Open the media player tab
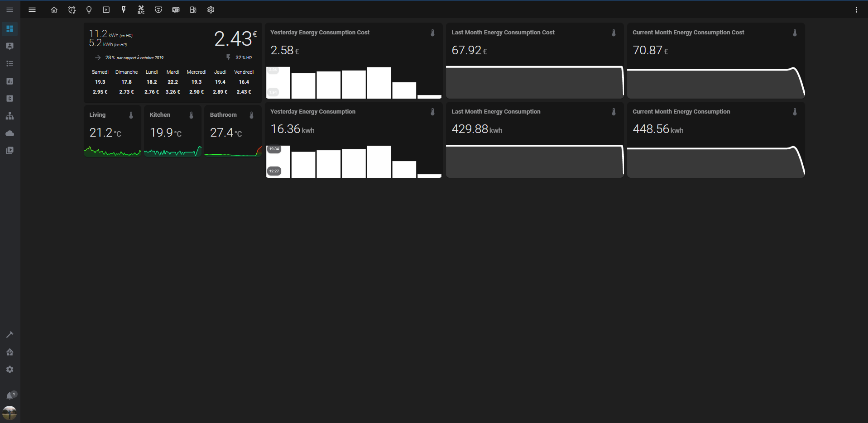The width and height of the screenshot is (868, 423). pos(106,10)
